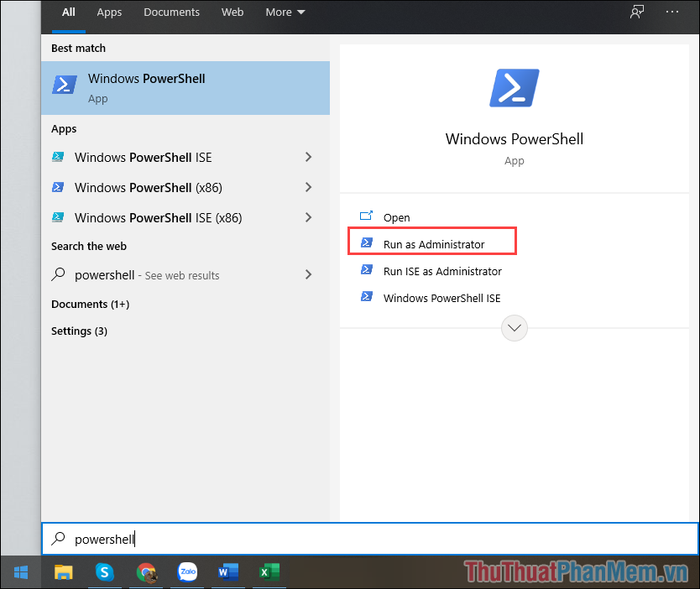700x589 pixels.
Task: Click the large PowerShell logo in preview
Action: click(x=514, y=88)
